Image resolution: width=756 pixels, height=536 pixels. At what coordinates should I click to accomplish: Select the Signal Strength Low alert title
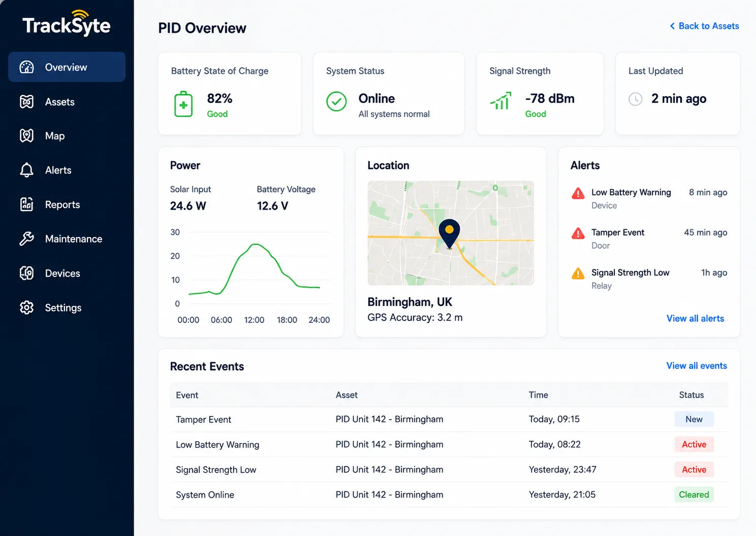[x=631, y=273]
